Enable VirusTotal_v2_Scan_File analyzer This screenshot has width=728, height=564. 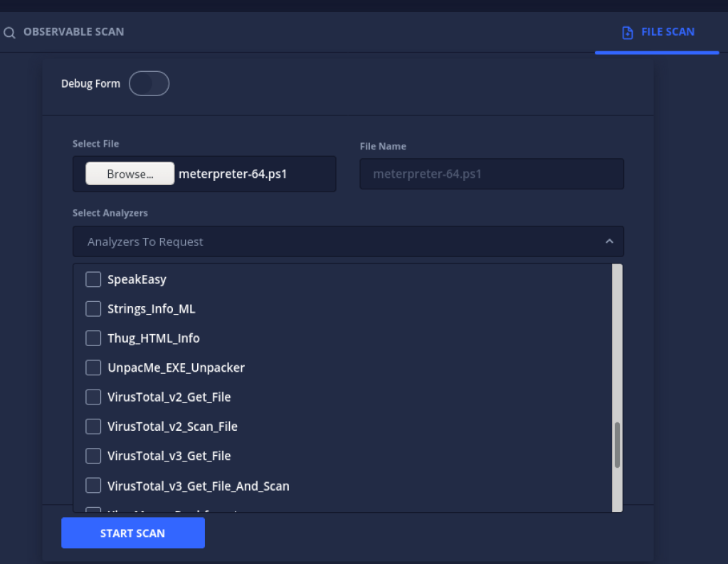tap(93, 427)
